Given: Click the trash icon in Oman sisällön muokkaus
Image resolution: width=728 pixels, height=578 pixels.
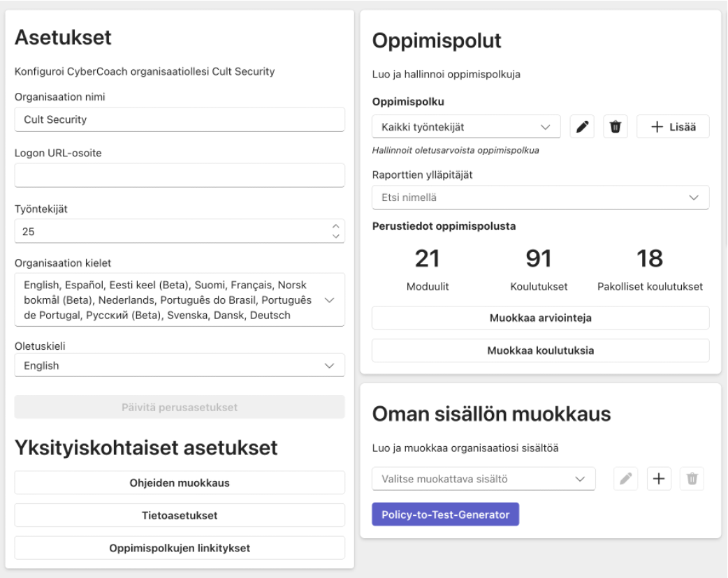Looking at the screenshot, I should tap(691, 479).
